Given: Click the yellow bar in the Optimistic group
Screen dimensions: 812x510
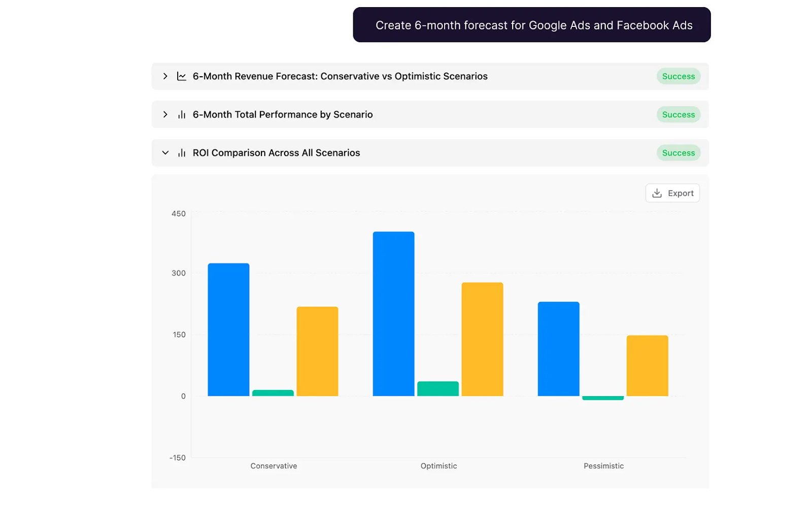Looking at the screenshot, I should (482, 339).
